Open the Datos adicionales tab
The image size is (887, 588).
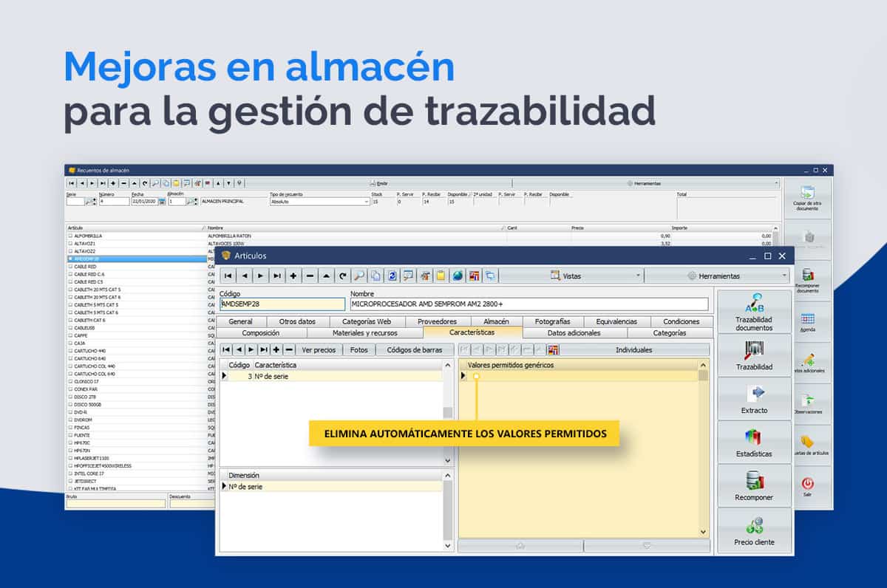pos(574,333)
